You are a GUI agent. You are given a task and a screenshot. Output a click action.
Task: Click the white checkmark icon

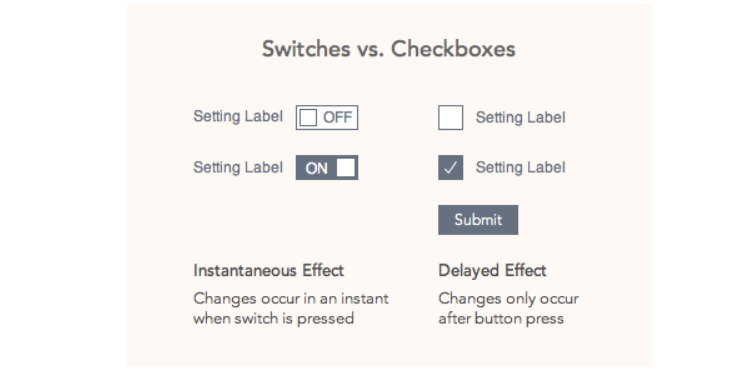[x=451, y=168]
